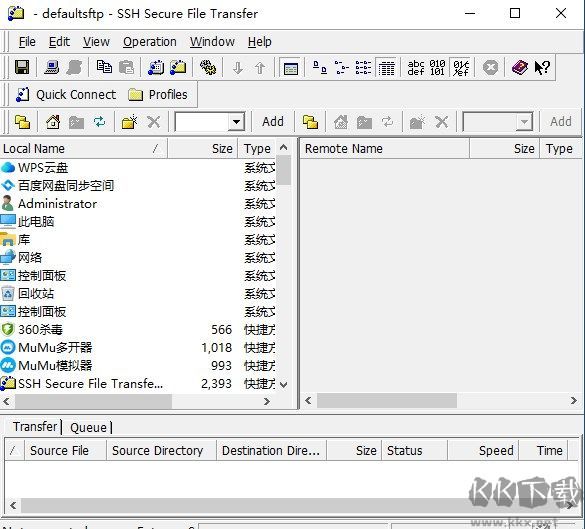Switch to Small Icons view icon

click(x=342, y=68)
